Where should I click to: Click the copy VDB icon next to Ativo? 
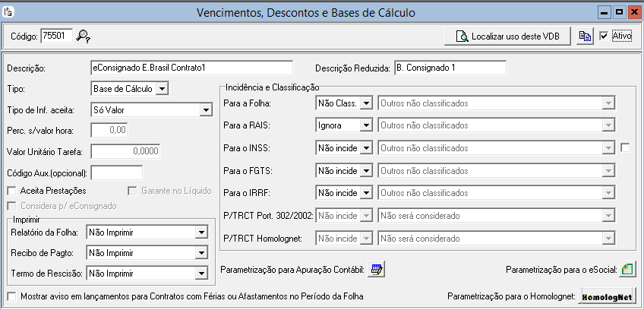pyautogui.click(x=585, y=36)
